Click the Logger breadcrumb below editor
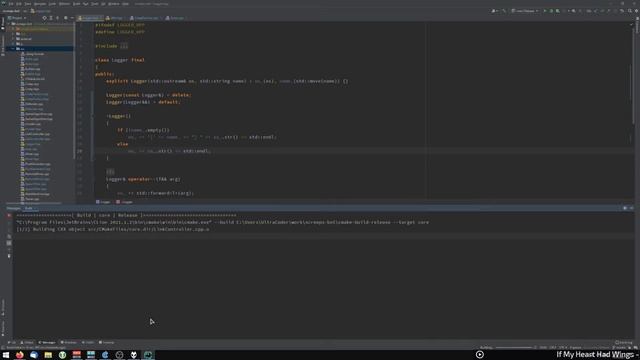The image size is (640, 360). click(103, 202)
